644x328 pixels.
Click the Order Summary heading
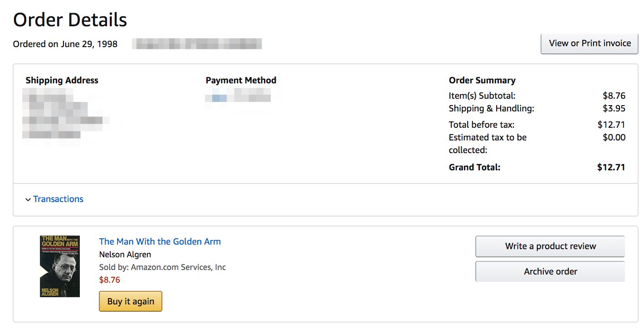tap(482, 81)
